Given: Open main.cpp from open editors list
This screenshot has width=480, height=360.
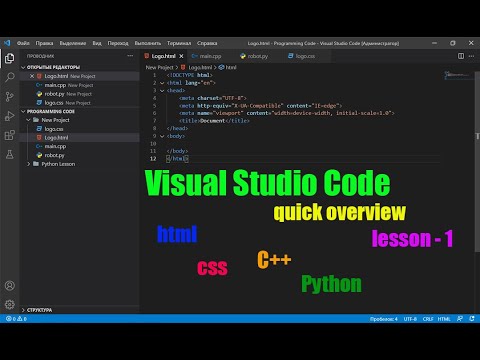Looking at the screenshot, I should pos(79,85).
